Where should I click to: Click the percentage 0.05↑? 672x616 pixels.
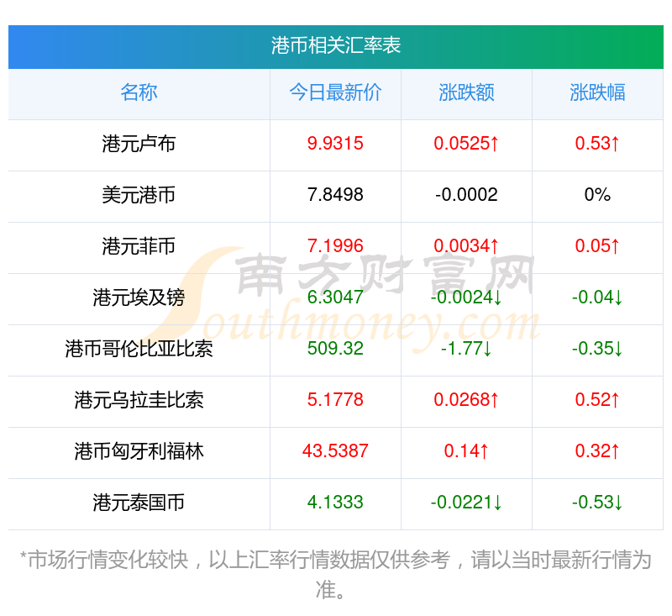click(x=597, y=246)
